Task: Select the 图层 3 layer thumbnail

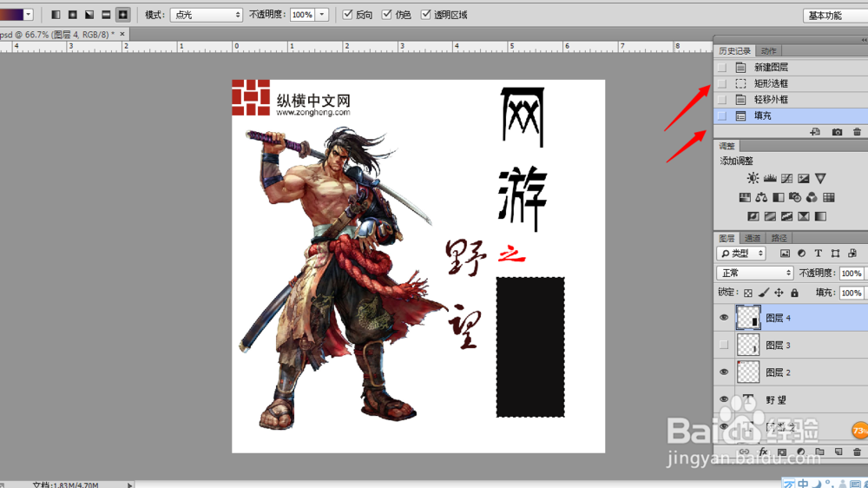Action: click(x=748, y=345)
